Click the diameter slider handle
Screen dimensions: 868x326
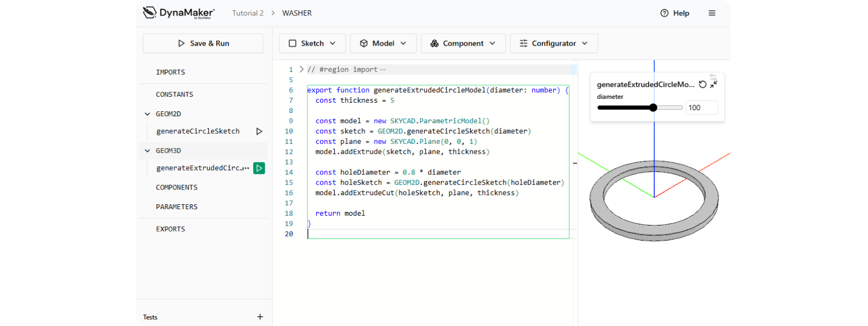(653, 108)
